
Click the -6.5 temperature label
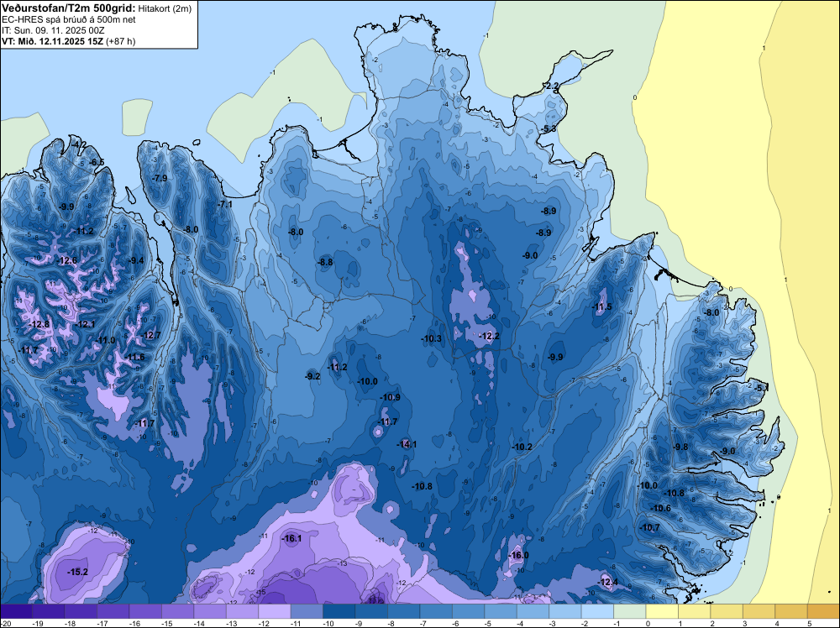(x=97, y=162)
